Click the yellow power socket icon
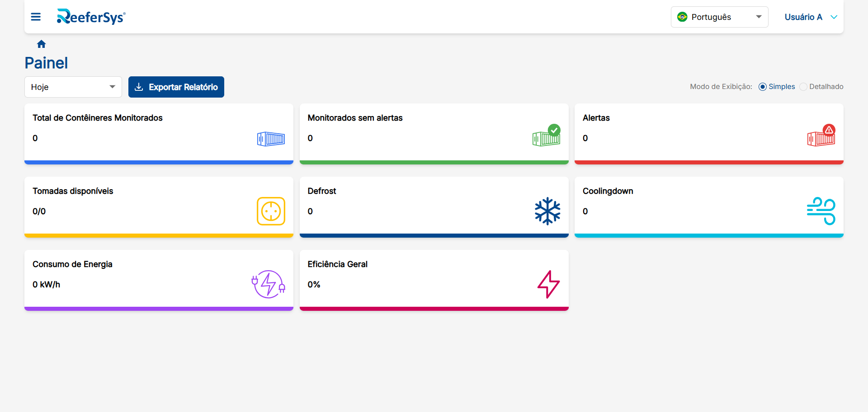 (x=271, y=211)
